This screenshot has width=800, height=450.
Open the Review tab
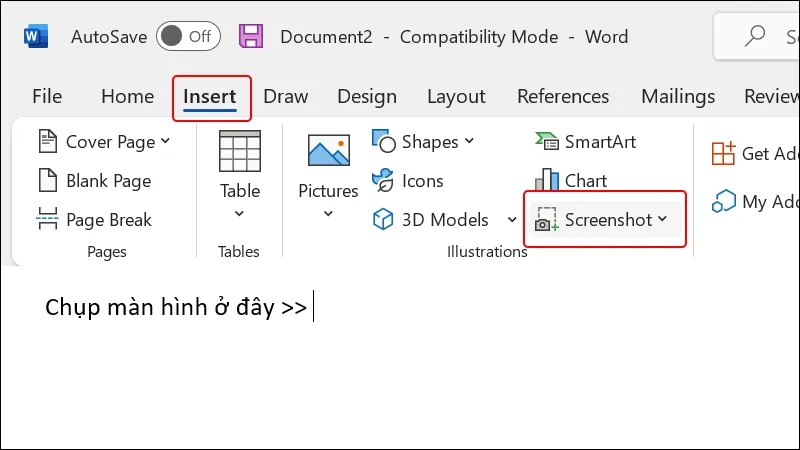(771, 96)
